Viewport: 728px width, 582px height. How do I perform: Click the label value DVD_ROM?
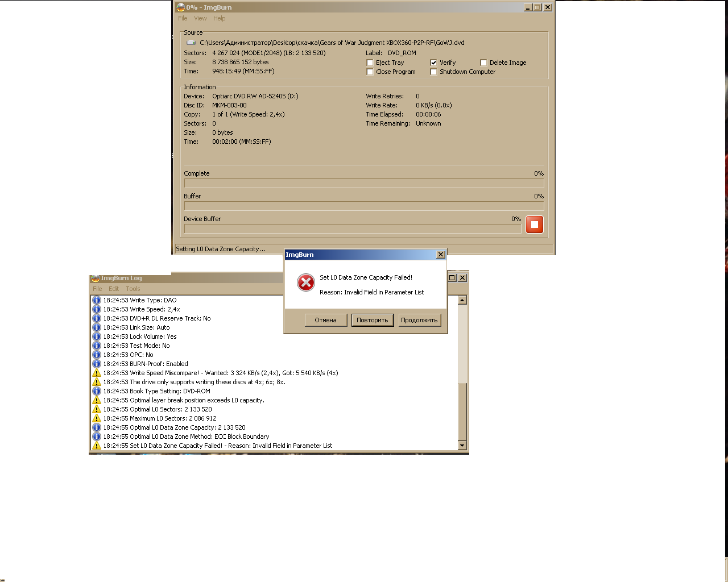click(402, 53)
